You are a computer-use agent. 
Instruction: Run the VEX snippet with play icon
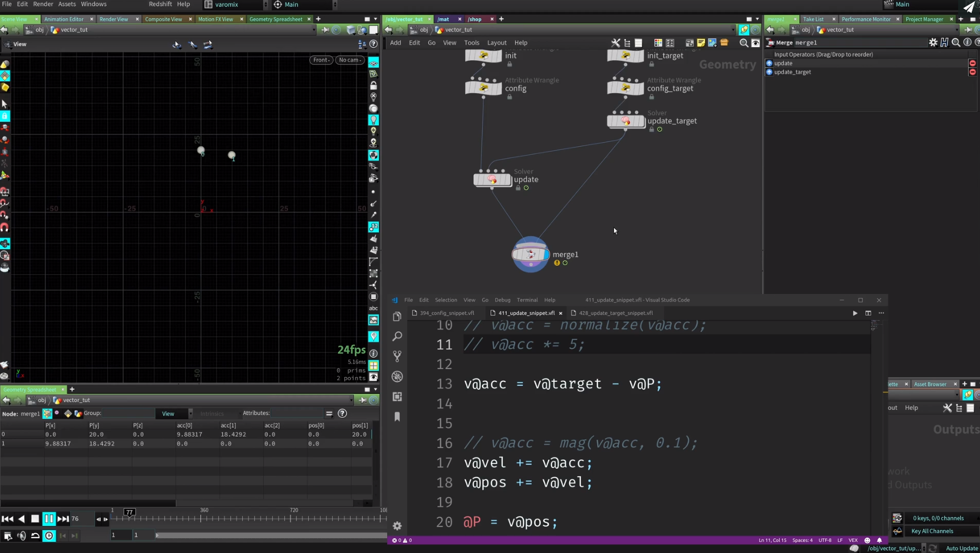(855, 313)
